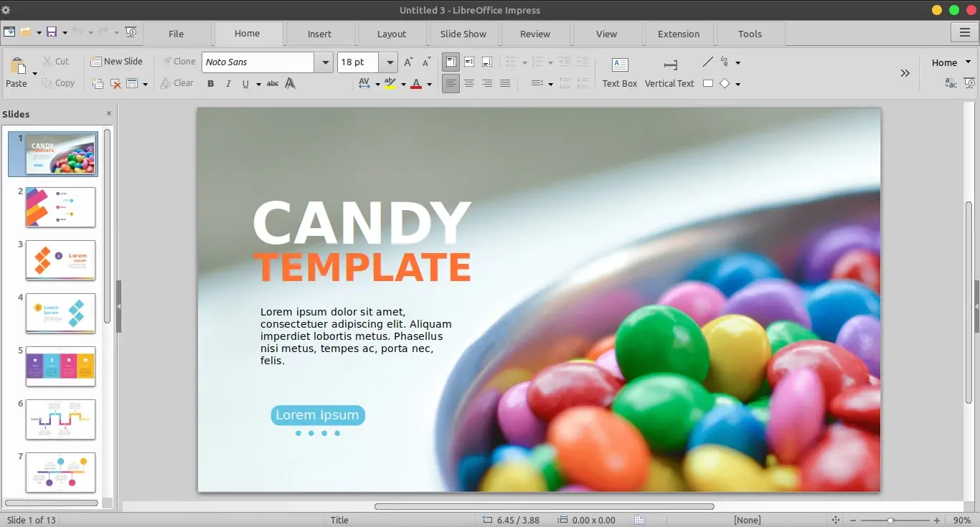Apply highlighting color to text
Viewport: 980px width, 527px height.
[x=391, y=84]
